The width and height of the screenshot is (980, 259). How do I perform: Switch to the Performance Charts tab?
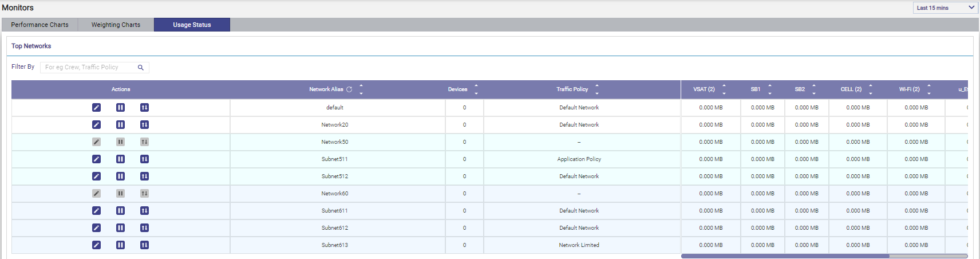(39, 25)
